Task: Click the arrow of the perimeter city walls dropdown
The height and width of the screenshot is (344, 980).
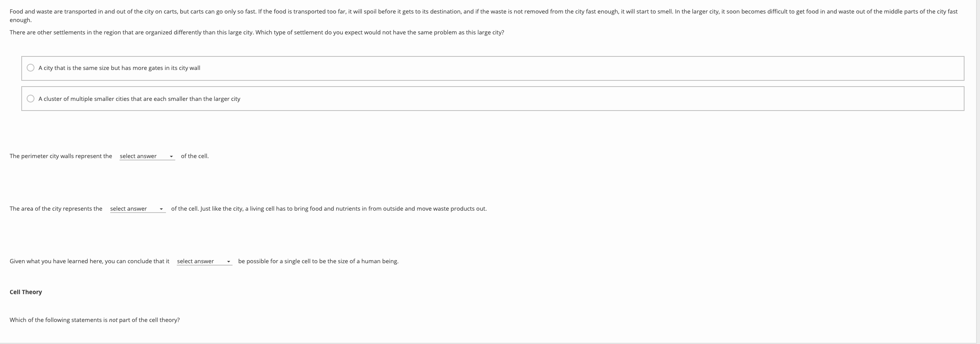Action: (x=171, y=157)
